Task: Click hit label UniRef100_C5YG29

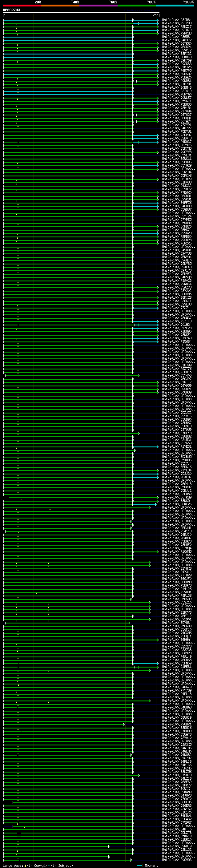Action: (177, 165)
